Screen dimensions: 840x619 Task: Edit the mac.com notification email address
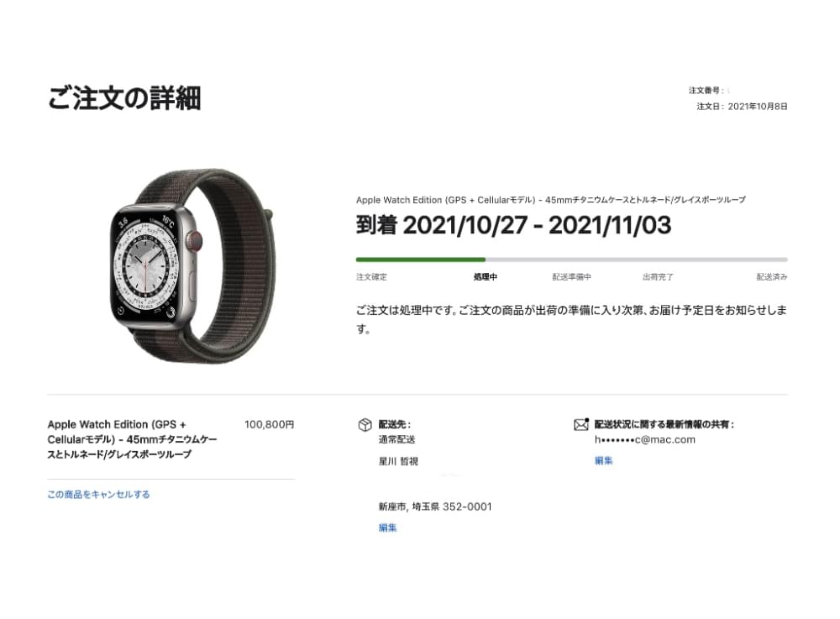point(603,460)
